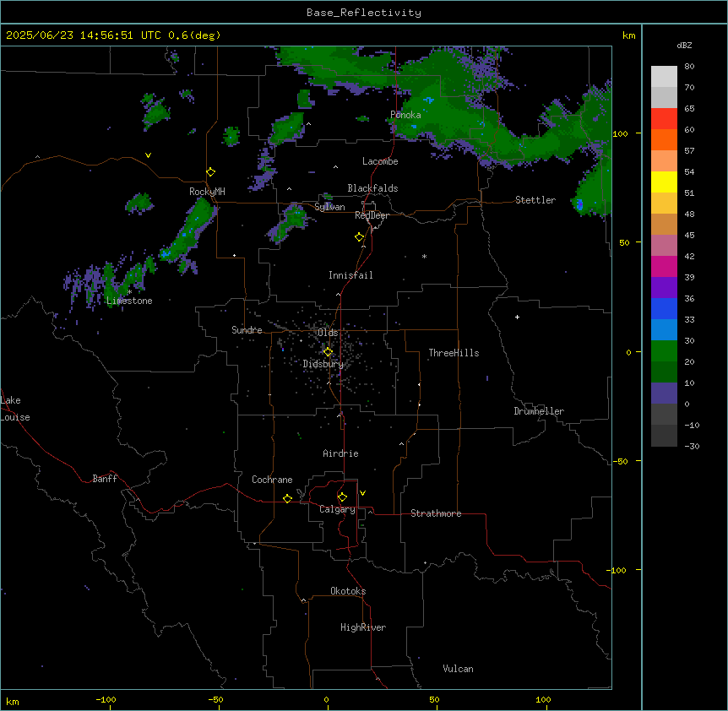Click the yellow diamond marker south of RedDeer
The height and width of the screenshot is (711, 728).
pyautogui.click(x=360, y=237)
